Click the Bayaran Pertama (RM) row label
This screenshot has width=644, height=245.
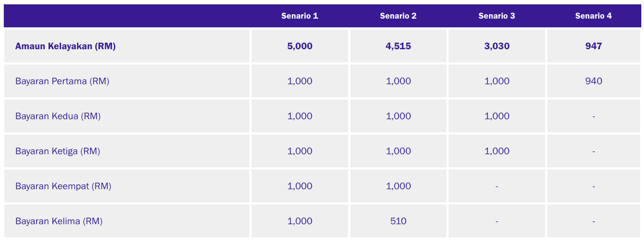click(62, 81)
